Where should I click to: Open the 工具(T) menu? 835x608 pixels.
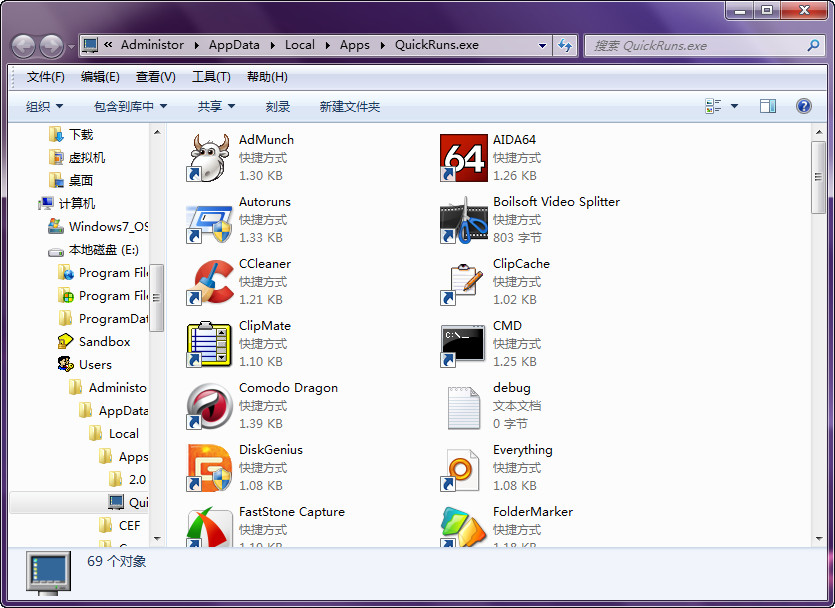click(211, 77)
